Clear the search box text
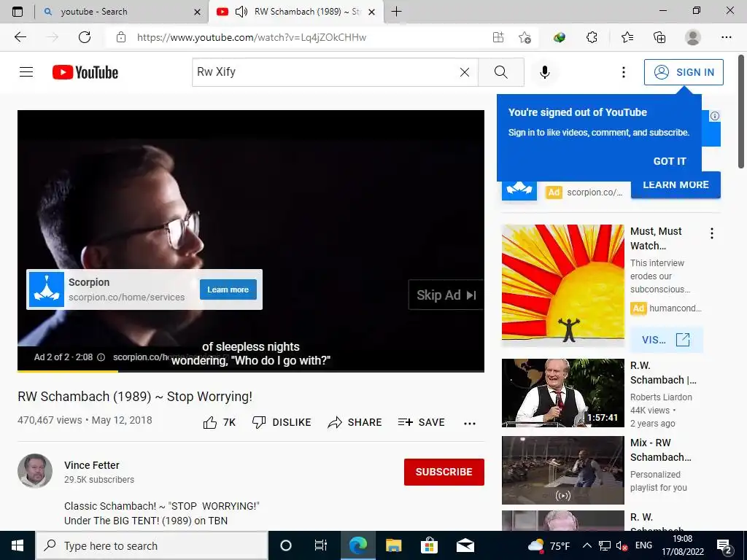This screenshot has width=747, height=560. tap(465, 72)
